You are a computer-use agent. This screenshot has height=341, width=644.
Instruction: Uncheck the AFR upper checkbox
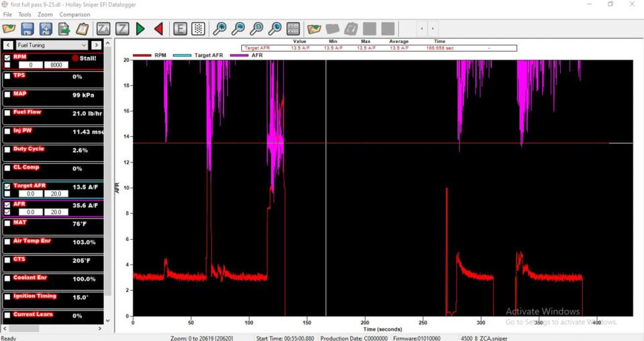7,205
